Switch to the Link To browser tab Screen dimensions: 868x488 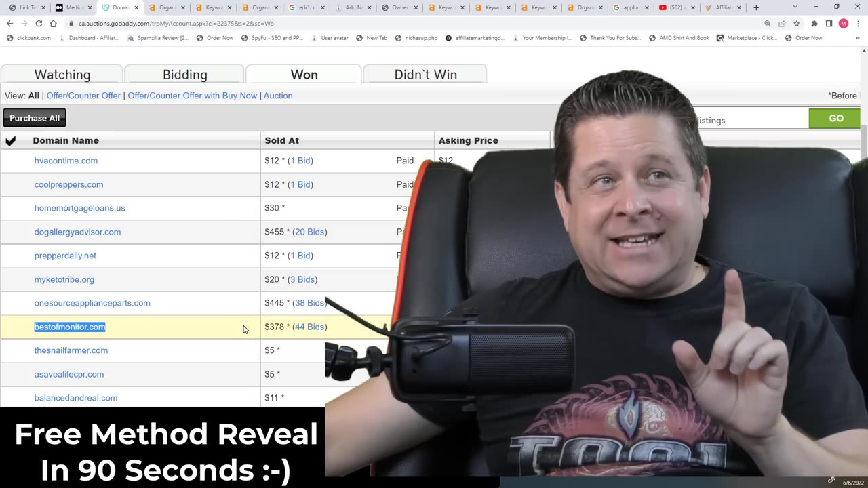tap(27, 7)
